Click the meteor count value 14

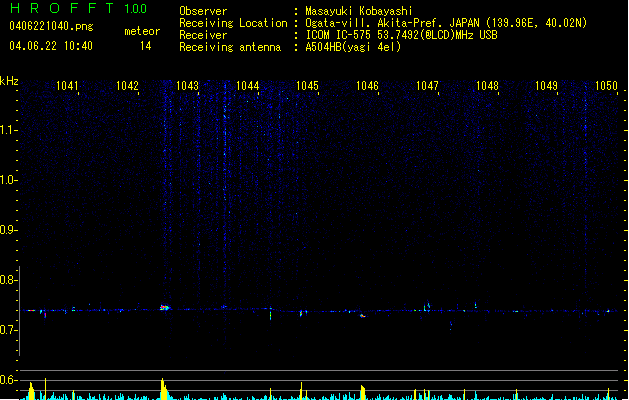[x=146, y=46]
